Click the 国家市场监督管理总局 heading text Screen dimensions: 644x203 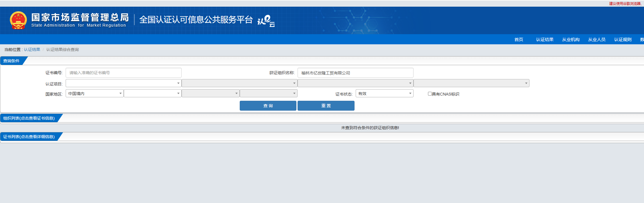(80, 17)
